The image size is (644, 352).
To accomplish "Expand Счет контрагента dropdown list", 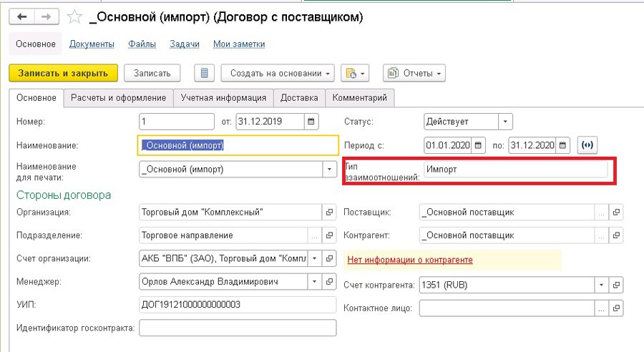I will (x=600, y=285).
